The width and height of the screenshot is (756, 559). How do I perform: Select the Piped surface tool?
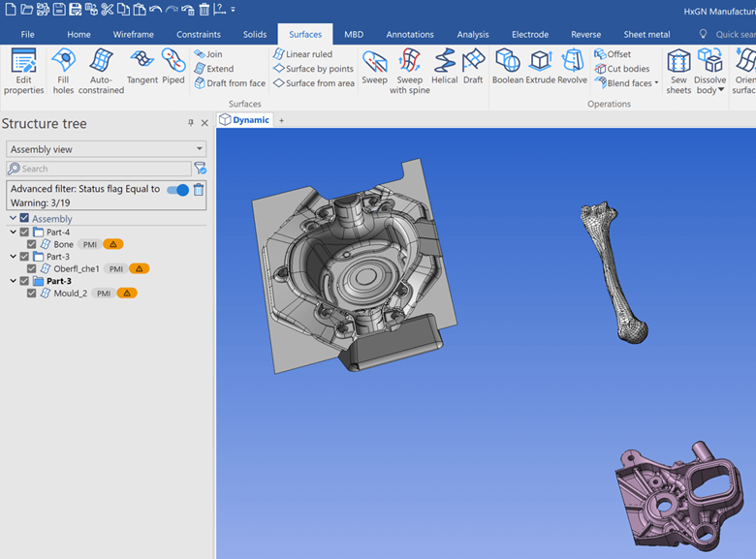point(173,67)
